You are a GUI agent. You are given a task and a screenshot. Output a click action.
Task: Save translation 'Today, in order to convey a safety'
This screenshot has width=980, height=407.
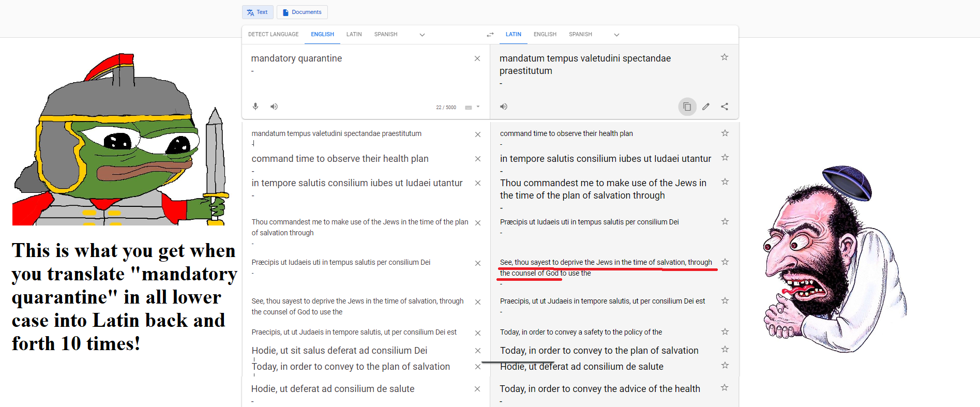click(x=725, y=331)
